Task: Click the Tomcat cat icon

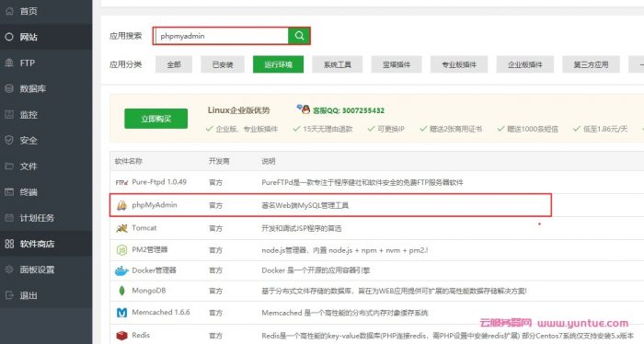Action: coord(121,228)
